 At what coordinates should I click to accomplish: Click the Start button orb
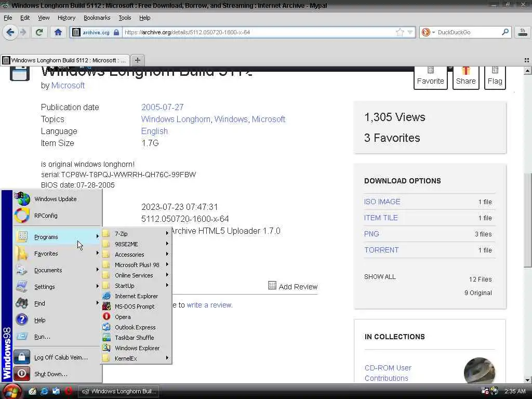(x=11, y=391)
